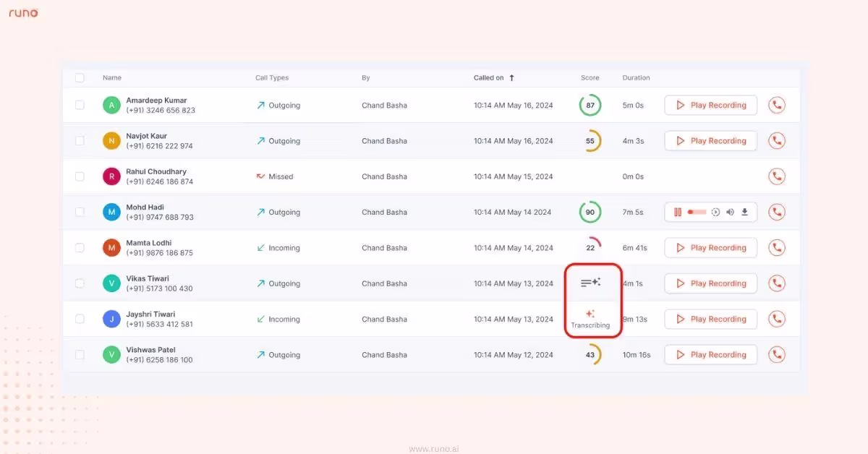Check the checkbox next to Amardeep Kumar
The width and height of the screenshot is (868, 454).
tap(80, 104)
